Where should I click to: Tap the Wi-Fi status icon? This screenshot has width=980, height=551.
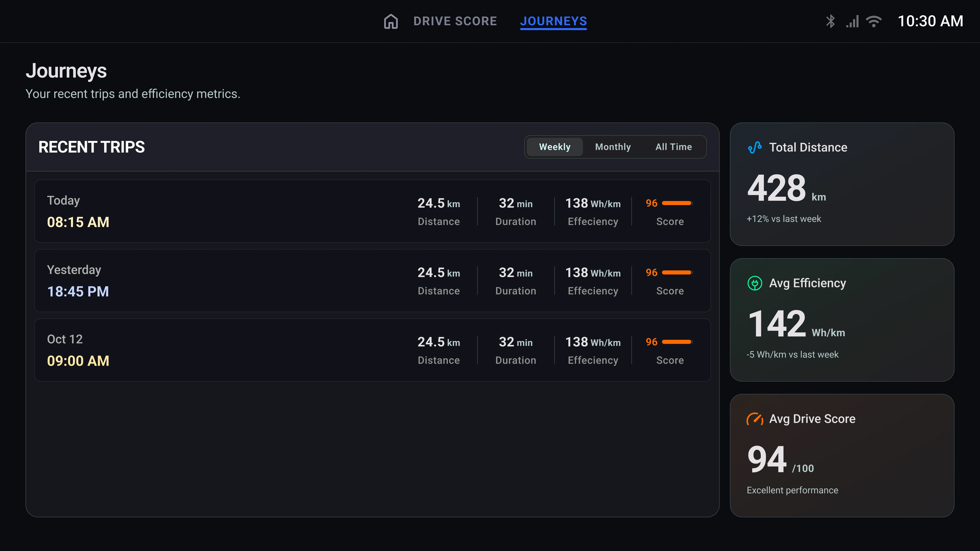click(874, 21)
